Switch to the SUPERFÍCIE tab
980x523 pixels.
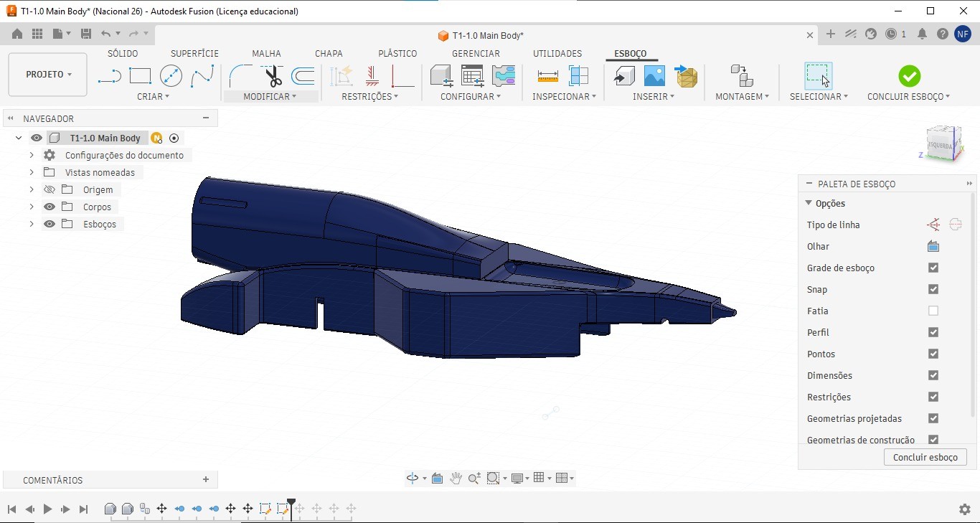194,53
